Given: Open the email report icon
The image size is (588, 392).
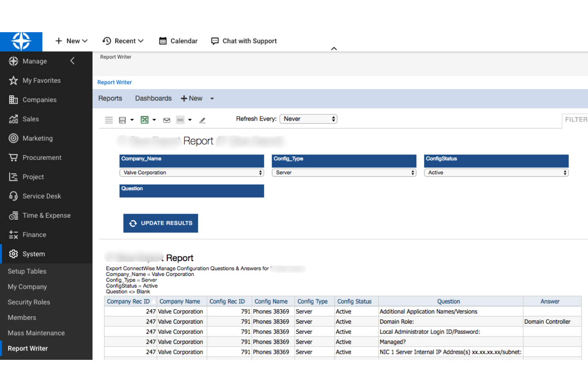Looking at the screenshot, I should click(x=166, y=120).
